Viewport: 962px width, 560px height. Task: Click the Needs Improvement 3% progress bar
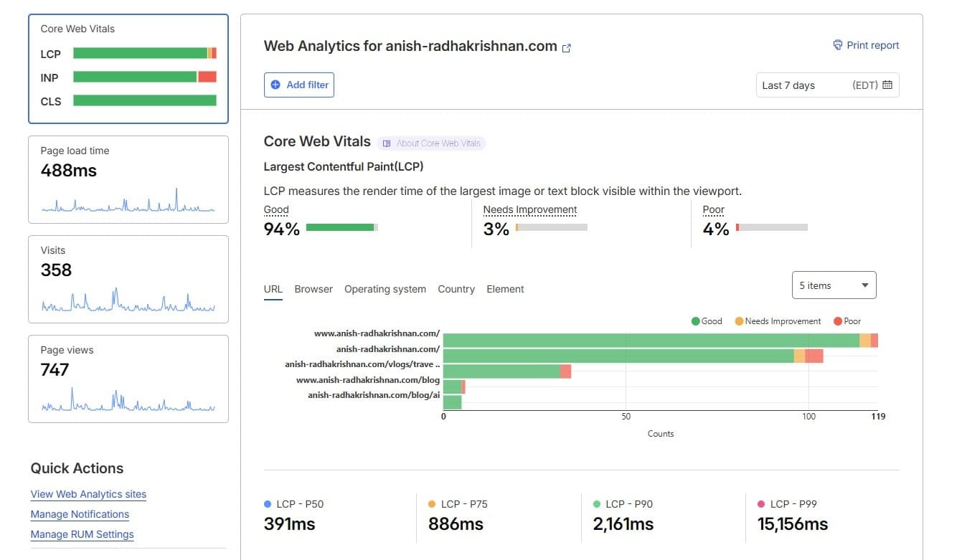[551, 227]
